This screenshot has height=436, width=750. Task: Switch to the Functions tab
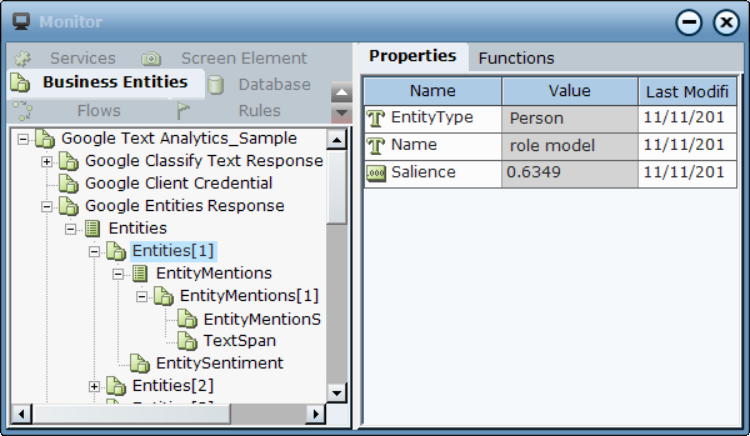(x=516, y=58)
